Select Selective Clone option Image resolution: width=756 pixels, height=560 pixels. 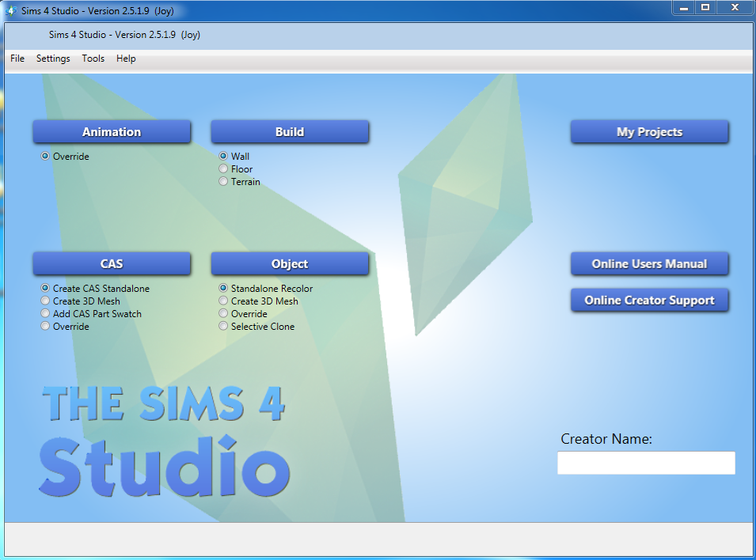click(x=223, y=326)
